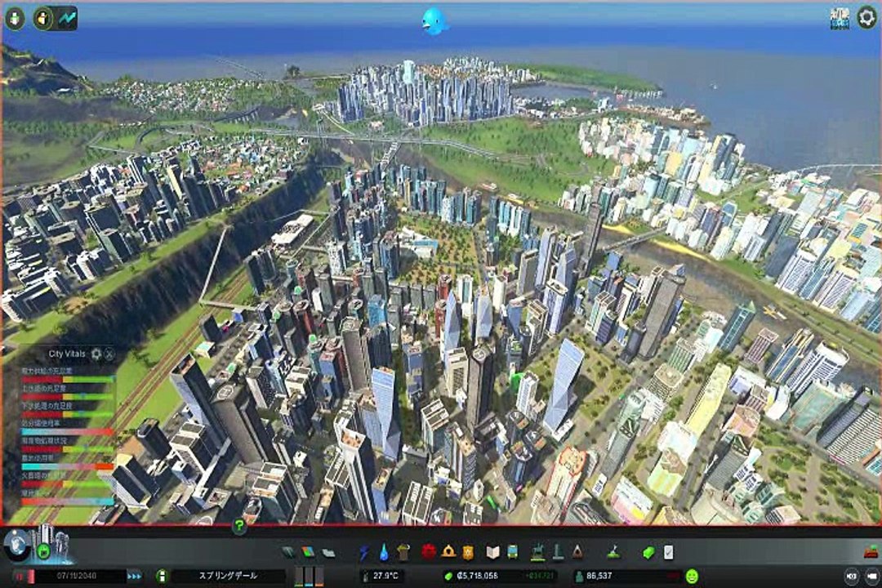Open the Police badge menu
Viewport: 882px width, 588px height.
pyautogui.click(x=467, y=553)
